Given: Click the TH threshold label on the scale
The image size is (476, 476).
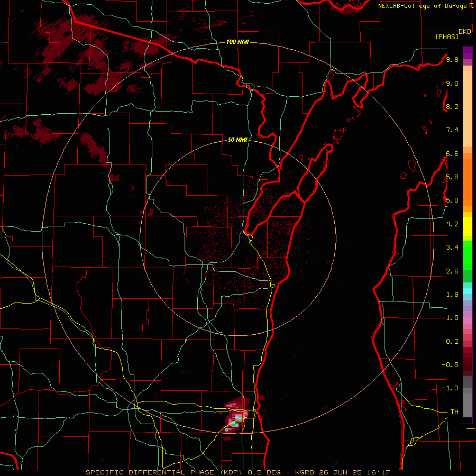Looking at the screenshot, I should coord(454,412).
